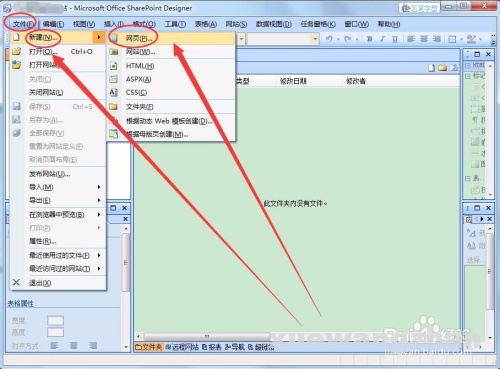Choose 打开网站 from File menu
500x369 pixels.
tap(58, 65)
